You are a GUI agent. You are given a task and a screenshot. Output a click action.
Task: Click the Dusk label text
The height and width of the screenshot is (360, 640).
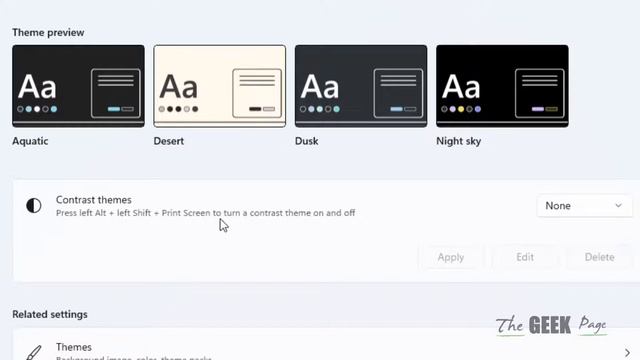pos(307,141)
